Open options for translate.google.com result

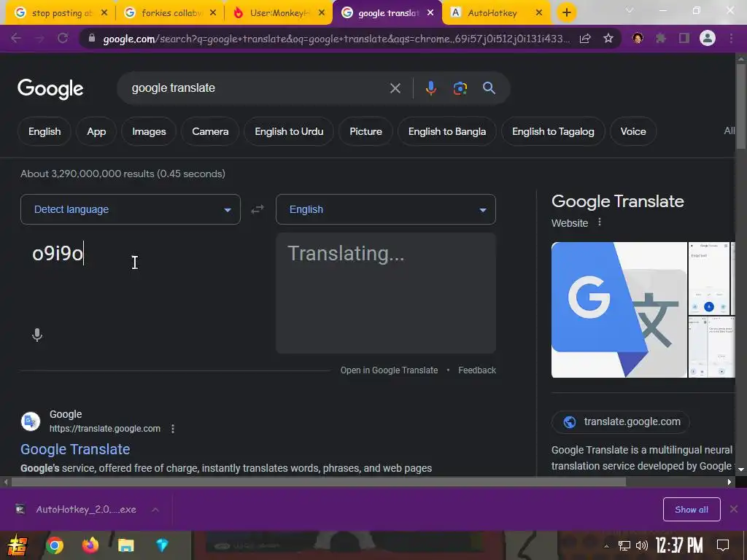tap(173, 429)
